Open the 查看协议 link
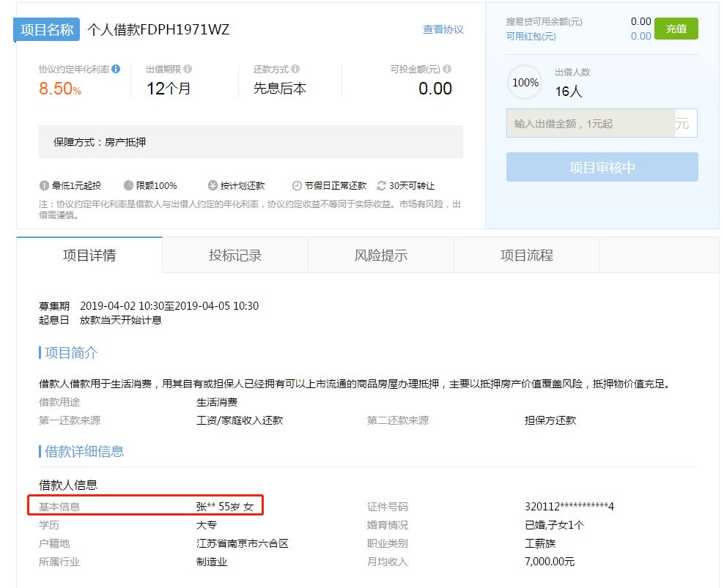Screen dimensions: 724x588 tap(443, 29)
